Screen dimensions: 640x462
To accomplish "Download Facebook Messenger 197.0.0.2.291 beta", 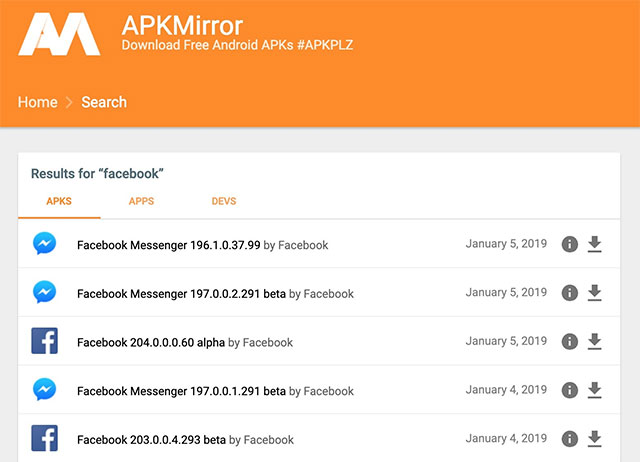I will [594, 293].
